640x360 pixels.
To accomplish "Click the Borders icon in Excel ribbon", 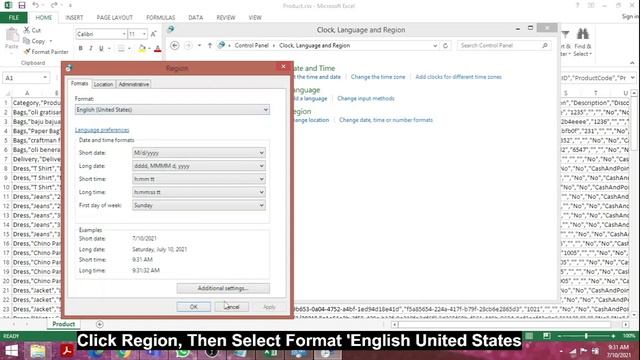I will pos(121,49).
